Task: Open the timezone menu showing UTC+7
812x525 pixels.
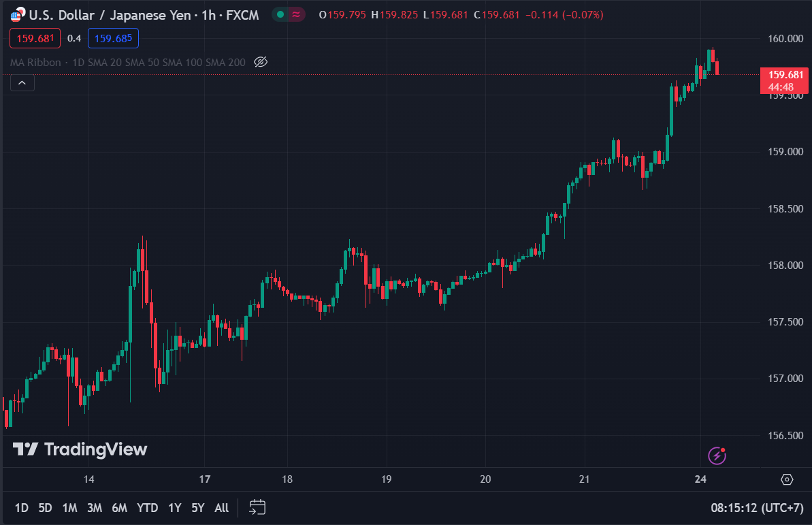Action: [x=757, y=508]
